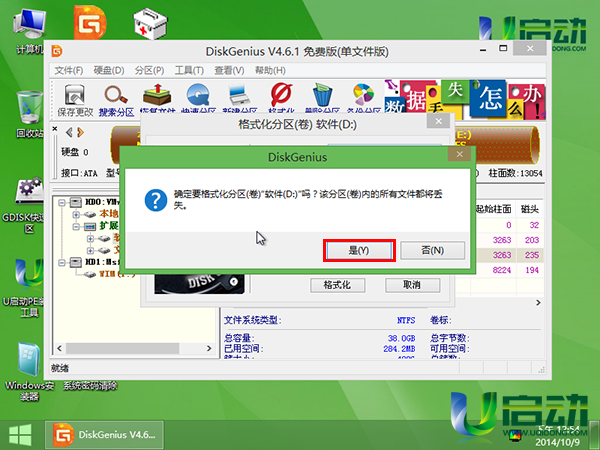Open DiskGenius desktop shortcut icon
Image resolution: width=600 pixels, height=450 pixels.
pyautogui.click(x=90, y=22)
